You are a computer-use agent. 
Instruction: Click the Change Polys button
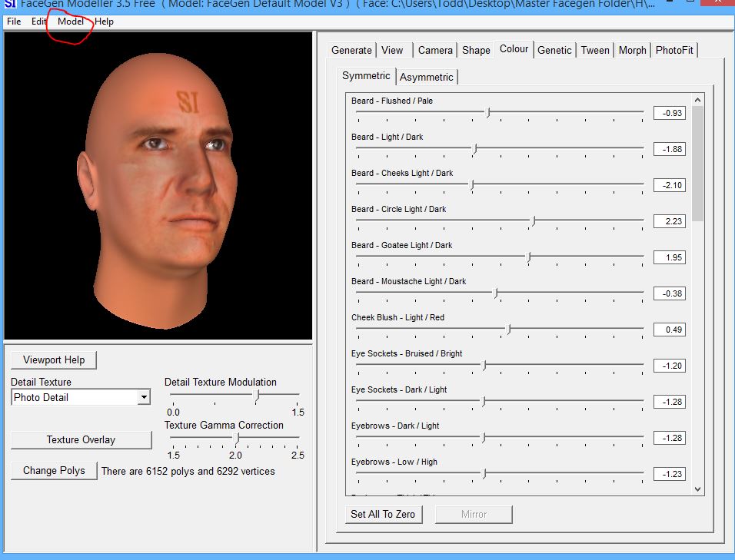point(54,470)
